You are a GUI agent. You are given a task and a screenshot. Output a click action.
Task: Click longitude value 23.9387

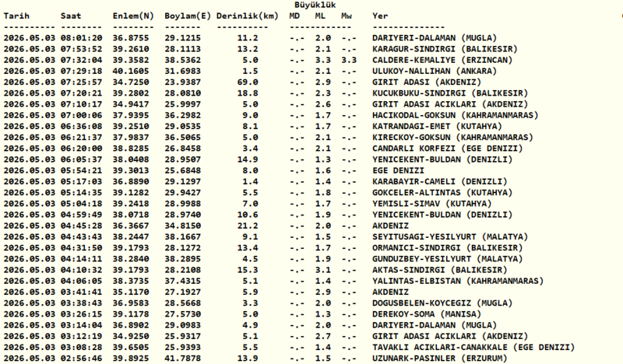click(183, 82)
